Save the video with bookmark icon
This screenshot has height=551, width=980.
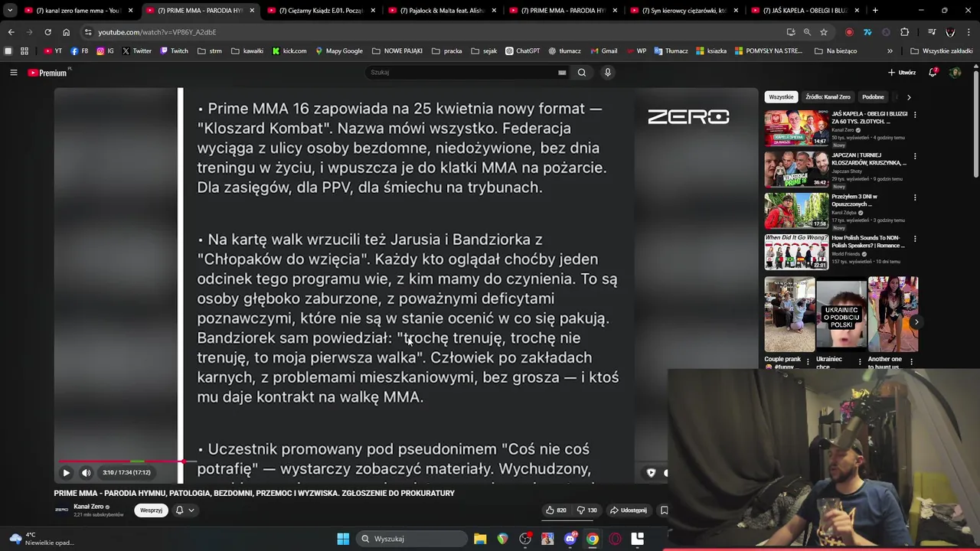[x=664, y=510]
